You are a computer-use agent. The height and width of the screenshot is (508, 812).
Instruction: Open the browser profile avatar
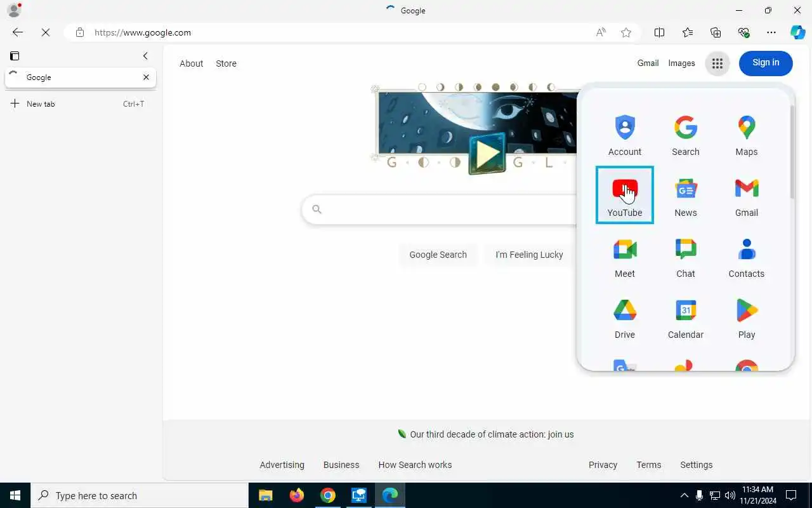tap(13, 10)
